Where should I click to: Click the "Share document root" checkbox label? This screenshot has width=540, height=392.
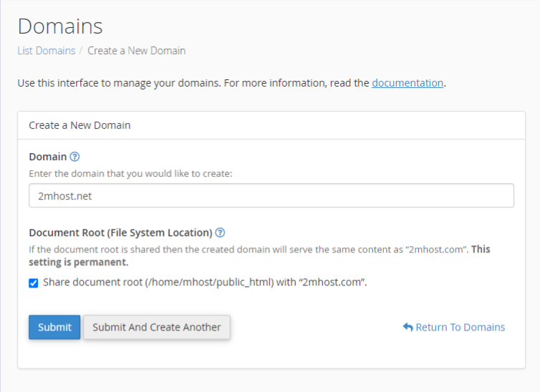coord(205,282)
